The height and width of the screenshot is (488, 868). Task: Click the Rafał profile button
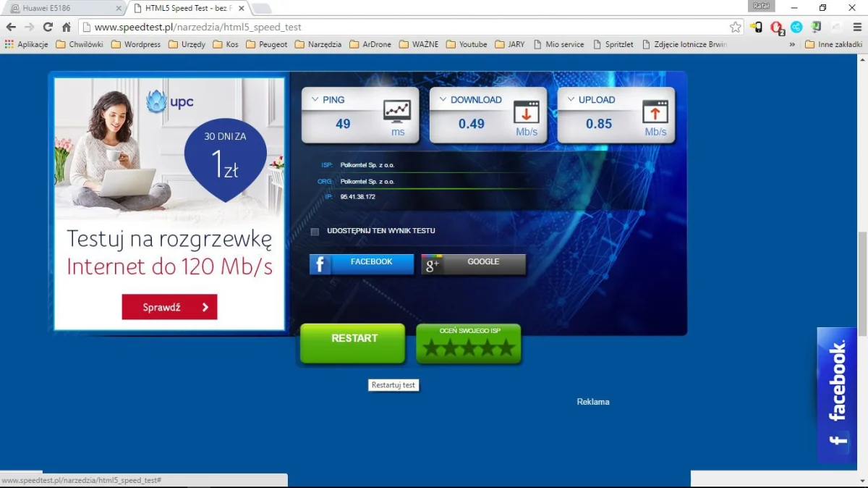(x=762, y=6)
